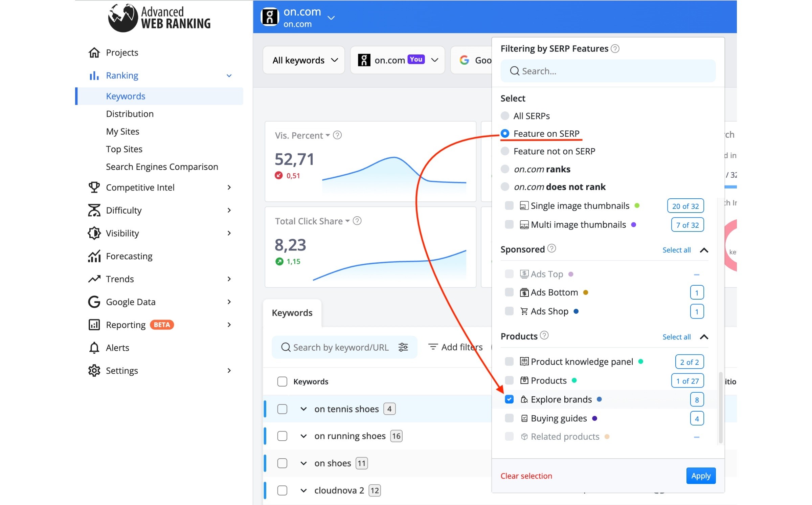Click the Settings gear icon
The width and height of the screenshot is (812, 505).
94,371
